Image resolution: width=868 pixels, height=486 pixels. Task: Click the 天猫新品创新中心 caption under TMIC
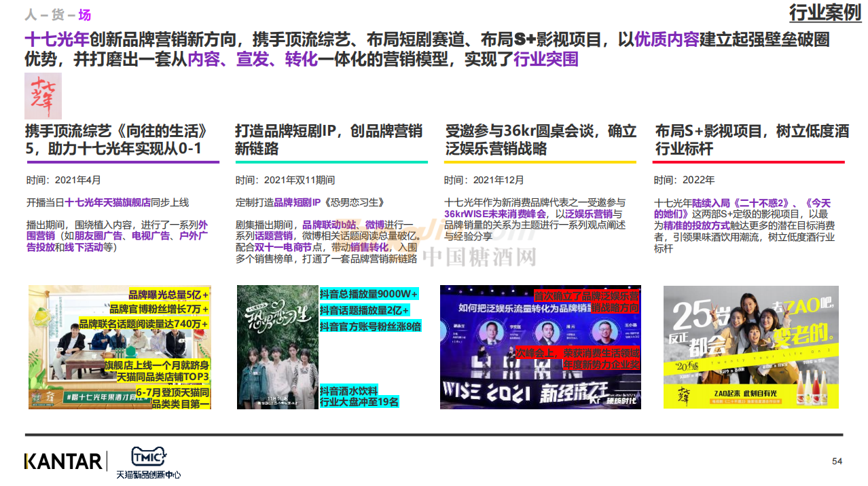(x=149, y=474)
